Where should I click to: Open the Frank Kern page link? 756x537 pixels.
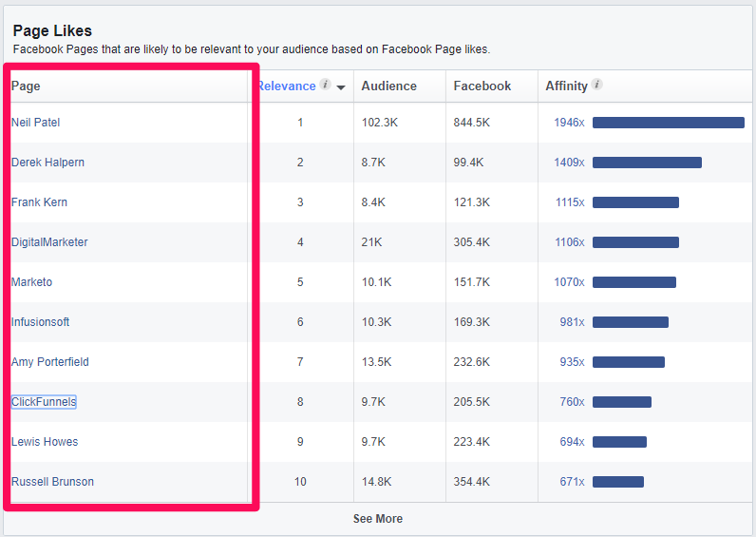39,202
